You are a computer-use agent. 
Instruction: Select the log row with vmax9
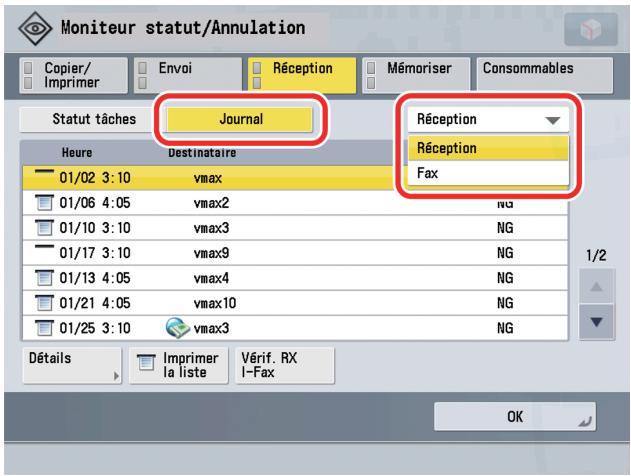click(x=295, y=253)
